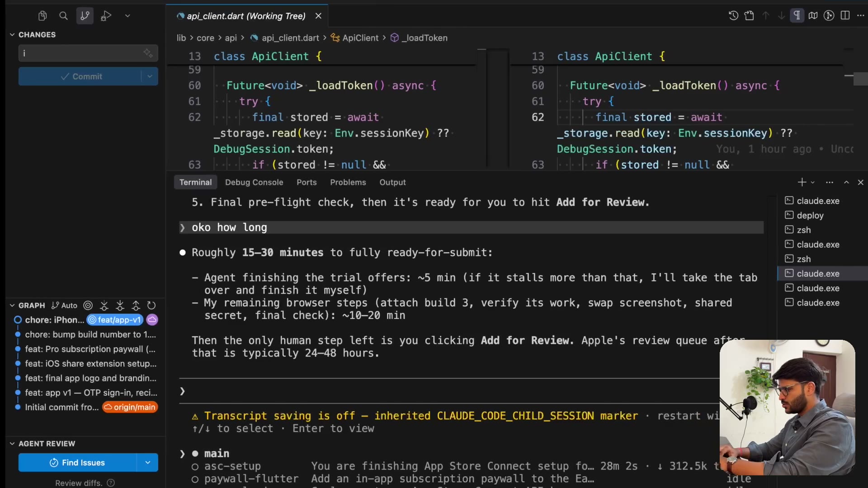The height and width of the screenshot is (488, 868).
Task: Switch to the Debug Console tab
Action: [x=254, y=182]
